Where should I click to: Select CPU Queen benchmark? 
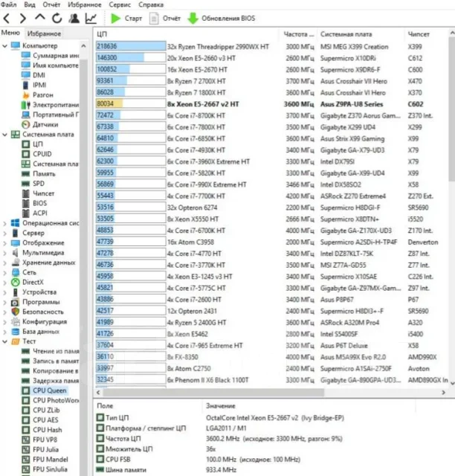pos(45,390)
